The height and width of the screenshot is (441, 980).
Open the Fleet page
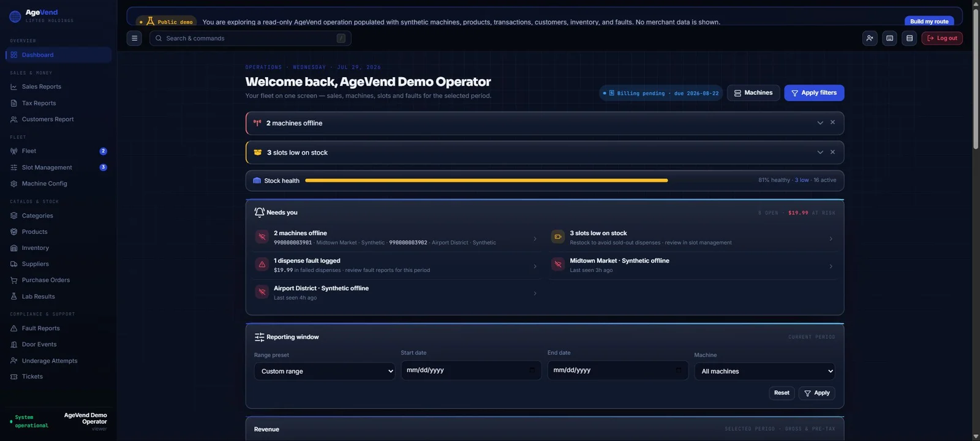[x=58, y=151]
